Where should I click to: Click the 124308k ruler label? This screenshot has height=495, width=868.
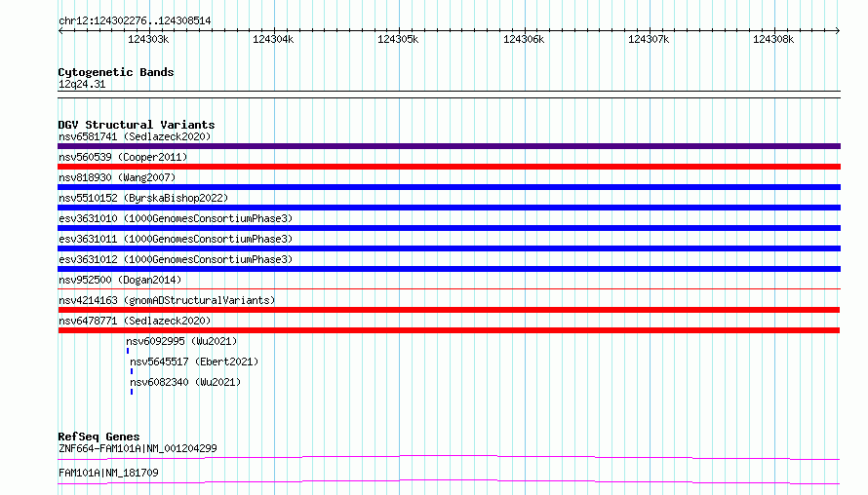pyautogui.click(x=773, y=39)
